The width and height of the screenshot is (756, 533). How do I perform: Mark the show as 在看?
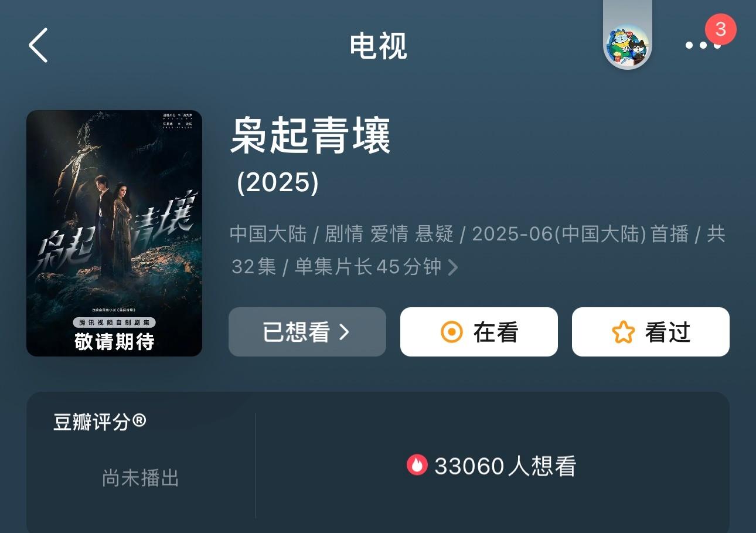point(479,332)
